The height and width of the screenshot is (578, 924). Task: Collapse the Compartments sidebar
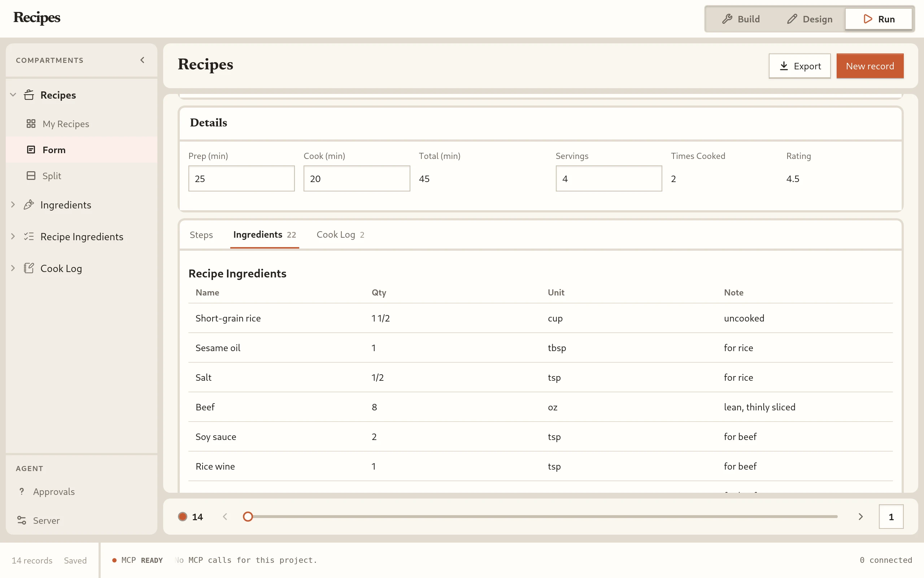click(143, 60)
